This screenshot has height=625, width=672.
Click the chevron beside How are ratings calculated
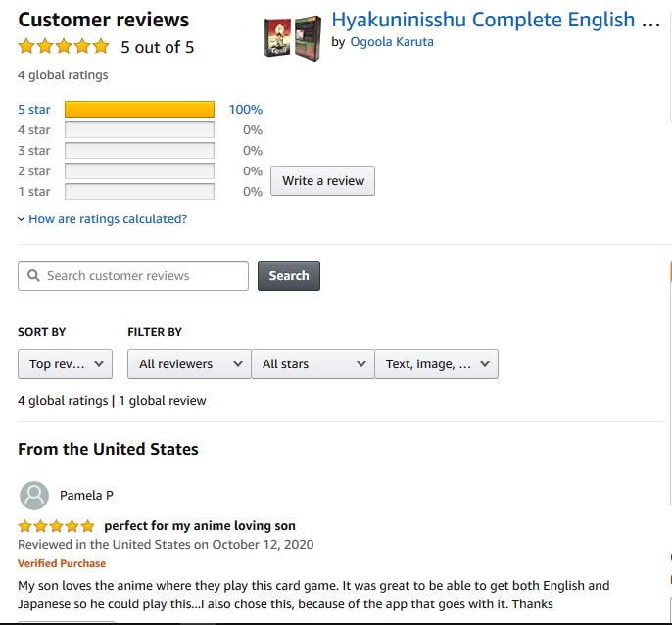point(21,219)
